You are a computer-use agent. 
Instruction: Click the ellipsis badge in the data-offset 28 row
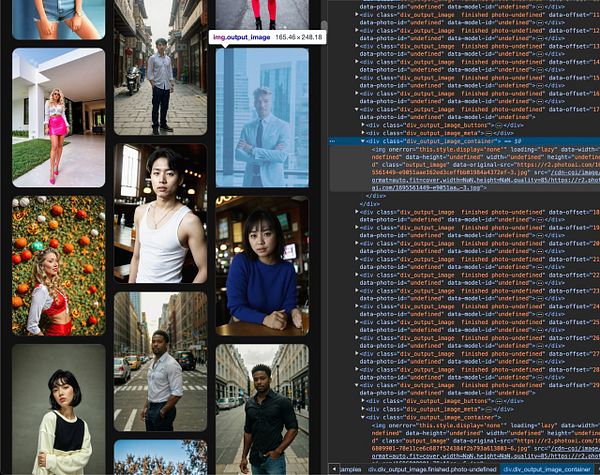coord(540,377)
